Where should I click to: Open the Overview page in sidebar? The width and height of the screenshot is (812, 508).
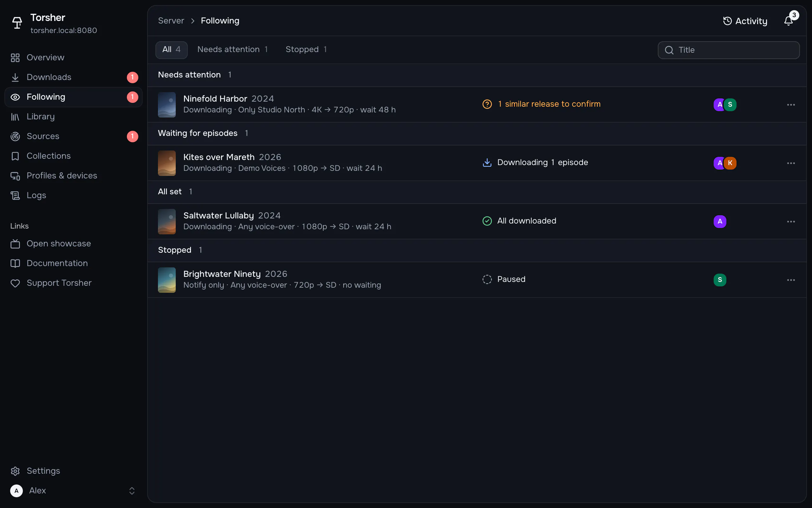click(x=74, y=57)
